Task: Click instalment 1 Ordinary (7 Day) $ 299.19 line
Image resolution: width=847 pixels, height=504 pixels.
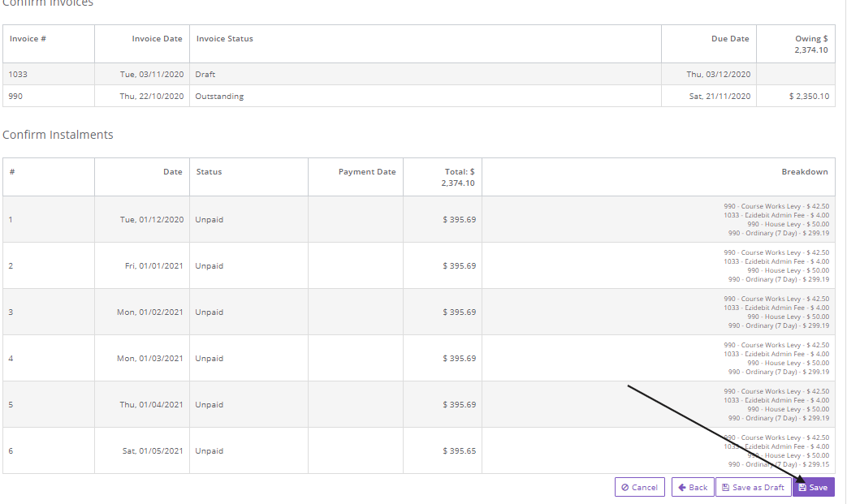Action: tap(779, 234)
